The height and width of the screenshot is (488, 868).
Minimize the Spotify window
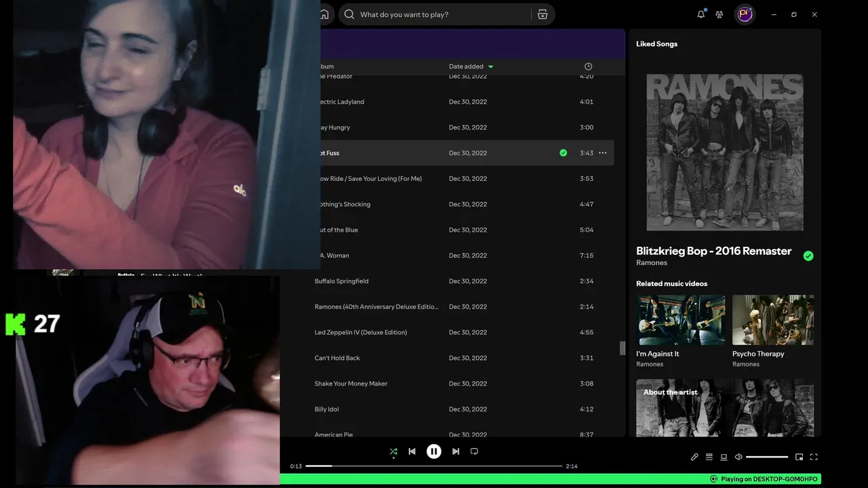click(x=774, y=14)
